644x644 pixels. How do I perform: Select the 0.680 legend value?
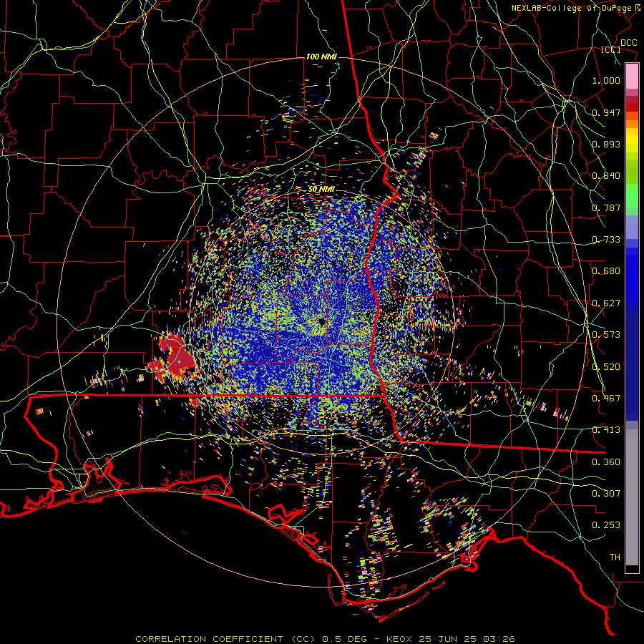[606, 271]
